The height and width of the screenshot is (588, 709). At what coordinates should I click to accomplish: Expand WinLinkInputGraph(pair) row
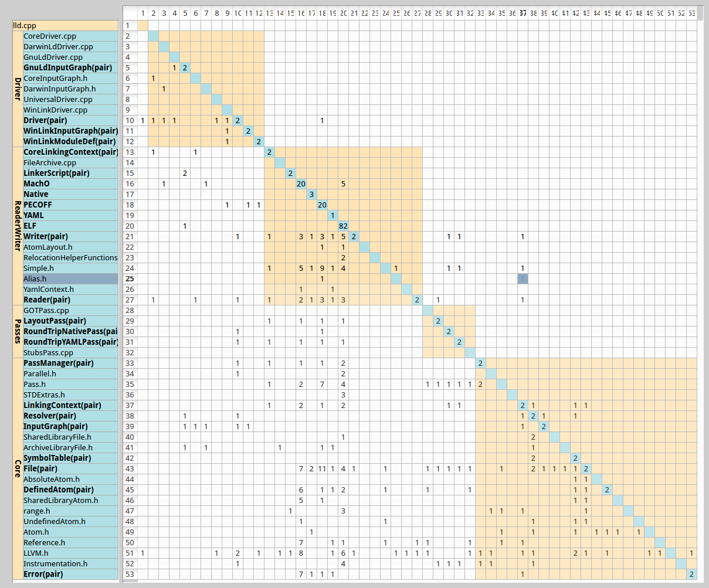pyautogui.click(x=70, y=131)
